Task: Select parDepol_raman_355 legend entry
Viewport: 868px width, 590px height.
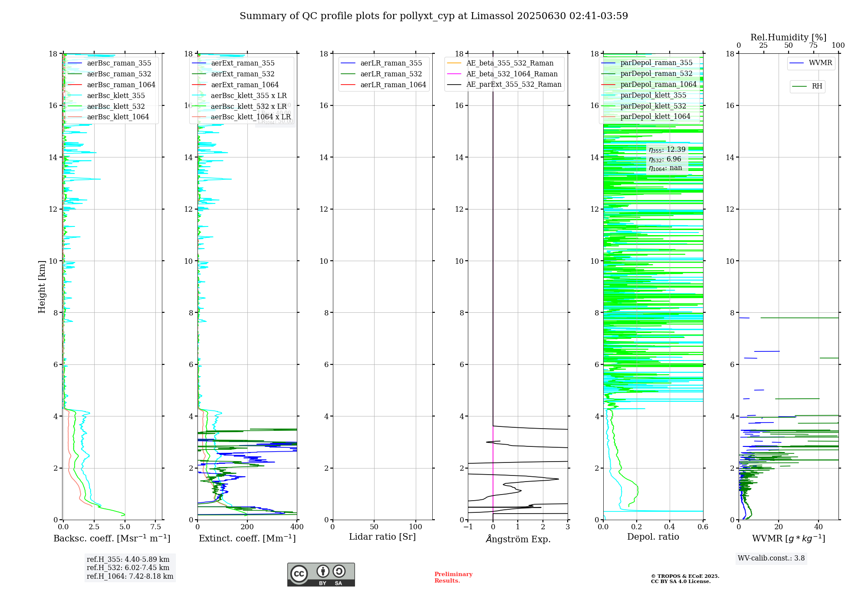Action: coord(647,63)
